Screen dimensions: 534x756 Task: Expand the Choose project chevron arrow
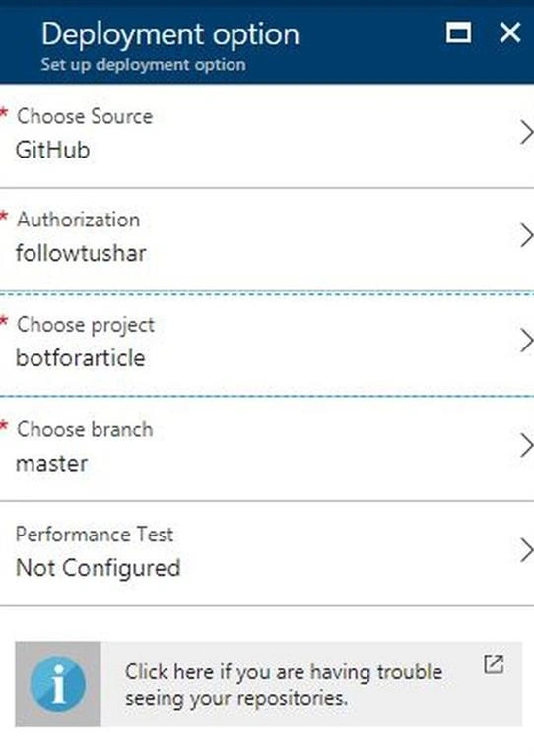pyautogui.click(x=526, y=341)
